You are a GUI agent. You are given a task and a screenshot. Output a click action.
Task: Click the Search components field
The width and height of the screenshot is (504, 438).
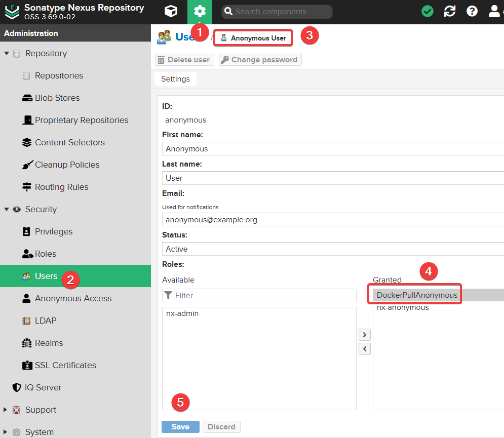(x=281, y=12)
